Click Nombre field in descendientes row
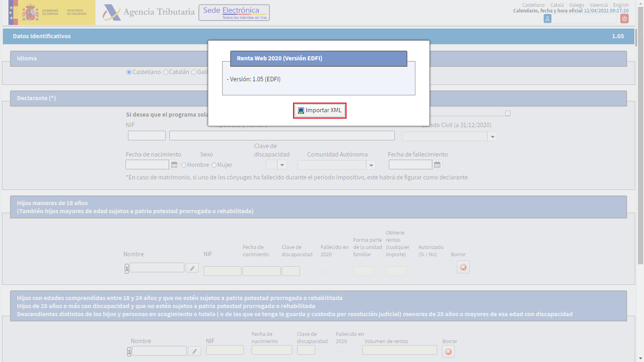Image resolution: width=644 pixels, height=362 pixels. tap(159, 351)
